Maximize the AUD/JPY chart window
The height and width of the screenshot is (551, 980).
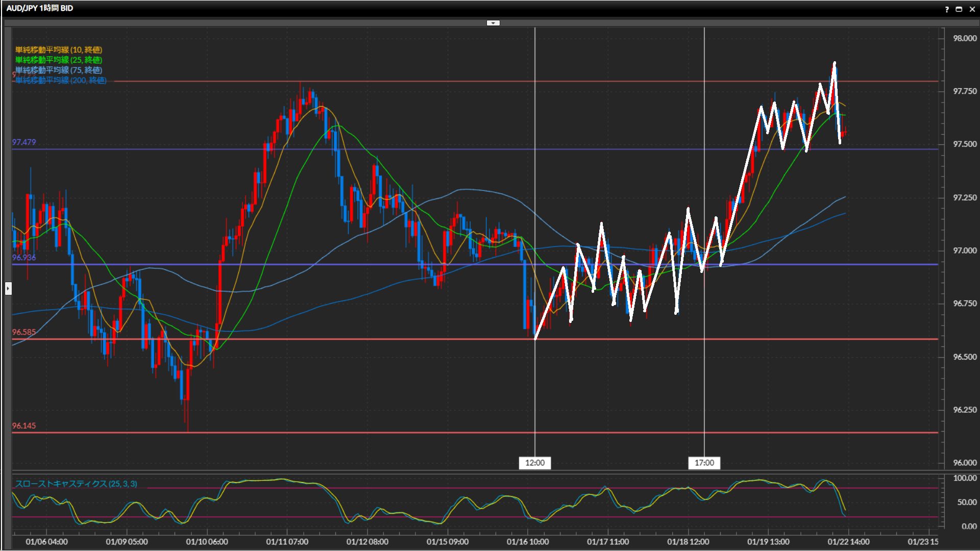[959, 9]
